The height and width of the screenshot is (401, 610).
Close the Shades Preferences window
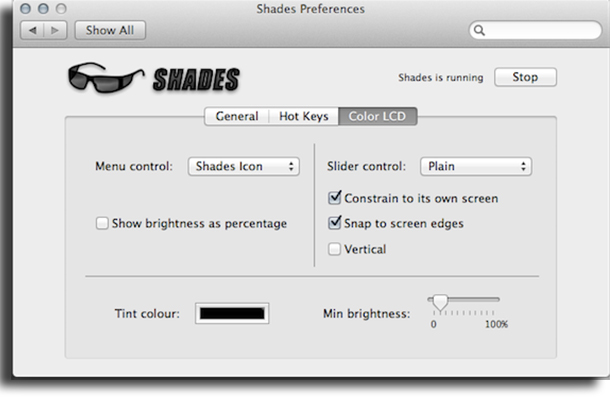coord(25,9)
